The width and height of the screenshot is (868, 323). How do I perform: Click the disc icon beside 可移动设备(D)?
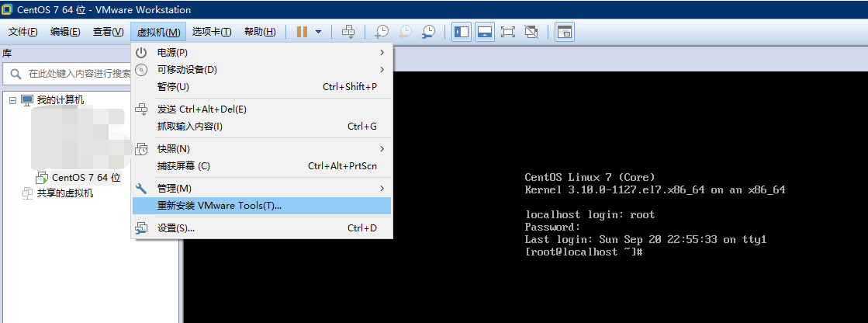[142, 70]
